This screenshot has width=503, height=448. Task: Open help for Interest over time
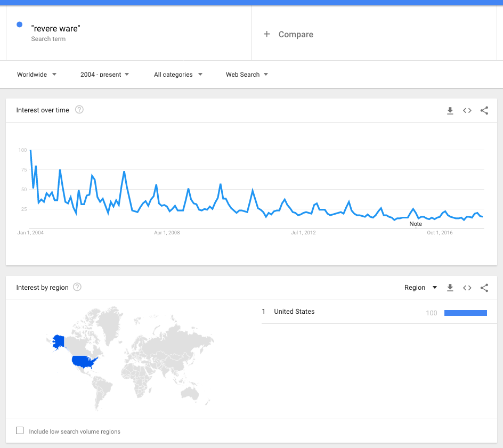[x=79, y=110]
